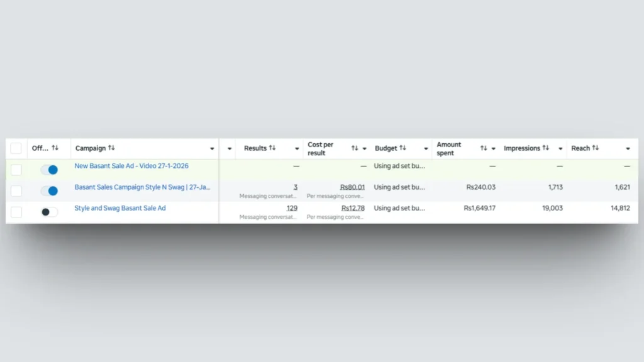Screen dimensions: 644x362
Task: Open New Basant Sale Ad - Video campaign
Action: click(131, 166)
